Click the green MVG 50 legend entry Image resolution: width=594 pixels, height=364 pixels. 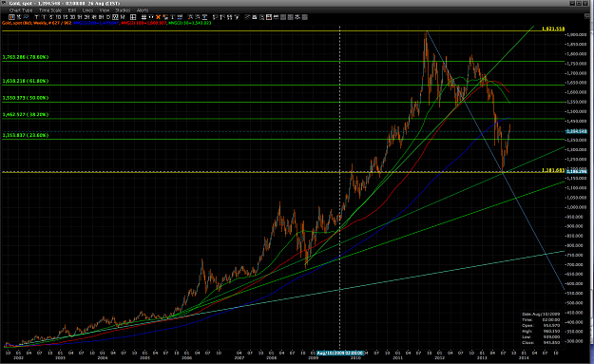[x=190, y=23]
